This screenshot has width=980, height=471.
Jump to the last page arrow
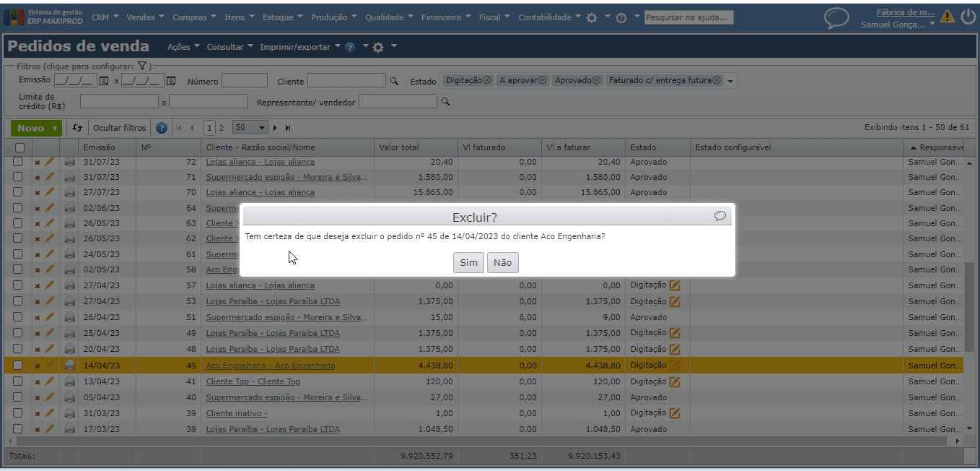288,128
